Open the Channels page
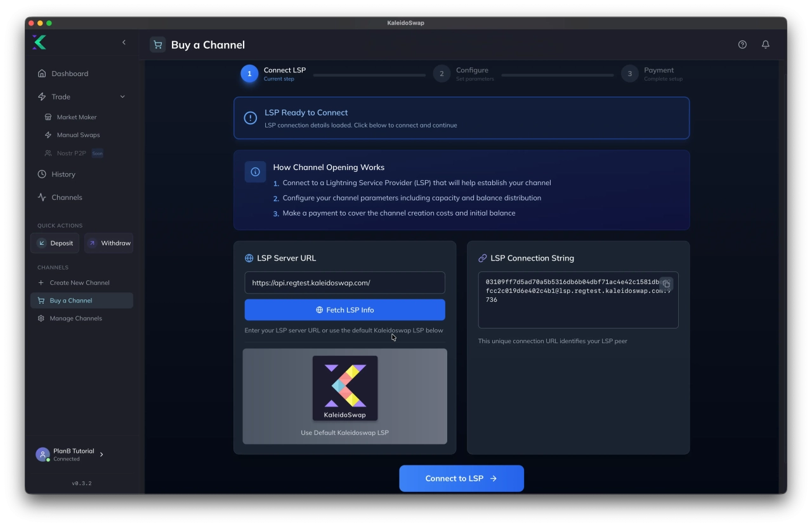 tap(67, 197)
